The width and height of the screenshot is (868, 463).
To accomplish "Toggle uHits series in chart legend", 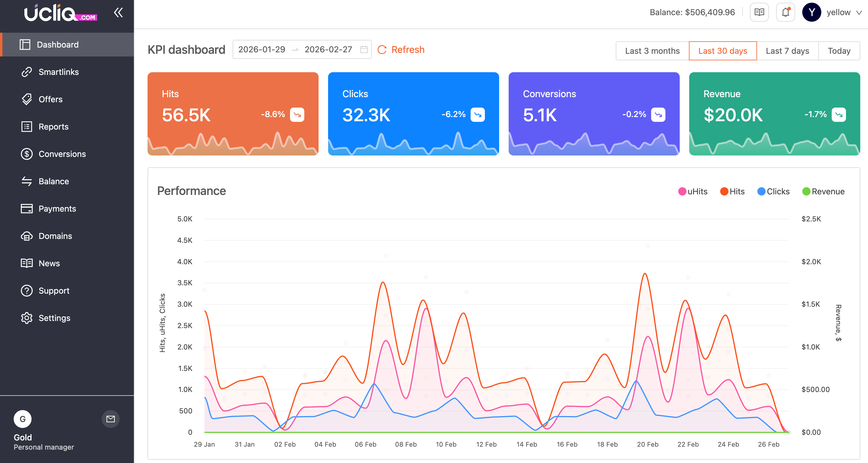I will 693,191.
